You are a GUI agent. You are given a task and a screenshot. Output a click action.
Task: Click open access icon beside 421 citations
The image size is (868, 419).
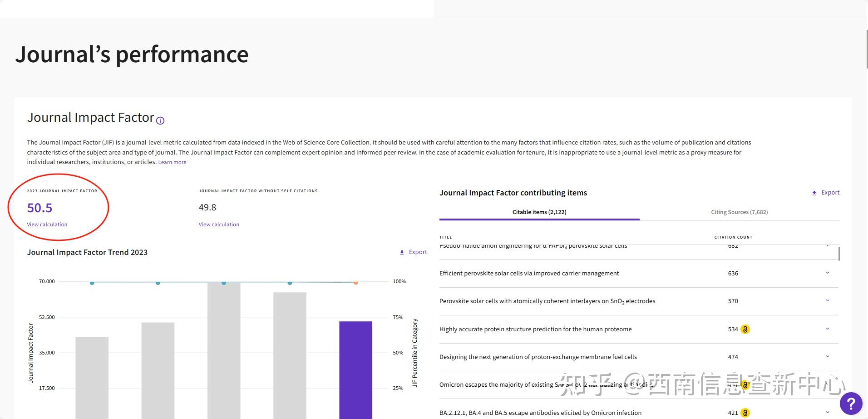(x=745, y=413)
